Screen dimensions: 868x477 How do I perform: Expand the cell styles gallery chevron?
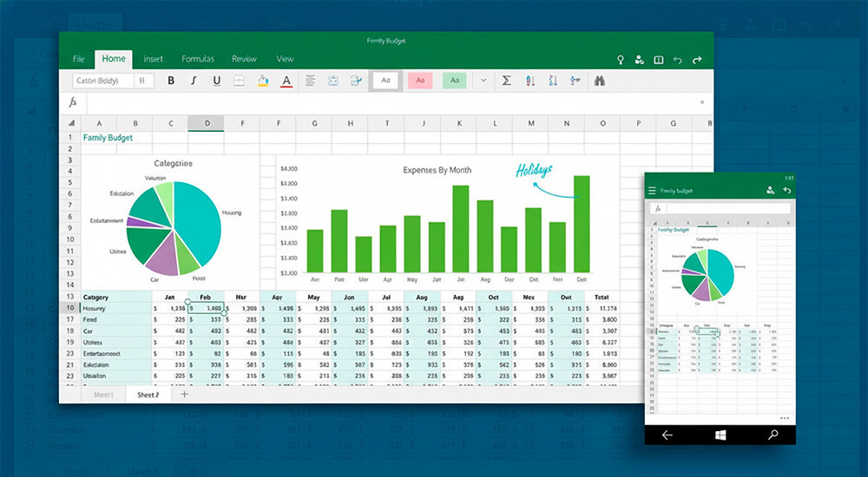coord(483,81)
